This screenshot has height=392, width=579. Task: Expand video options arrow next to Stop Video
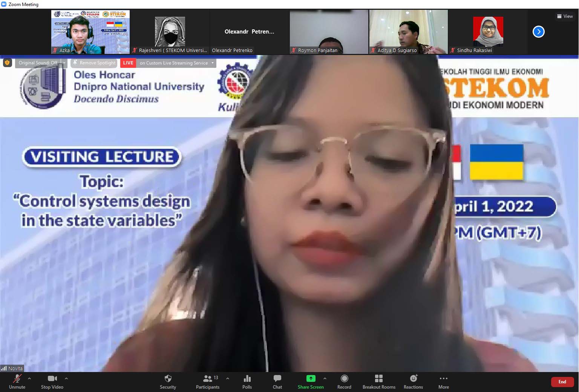point(66,378)
